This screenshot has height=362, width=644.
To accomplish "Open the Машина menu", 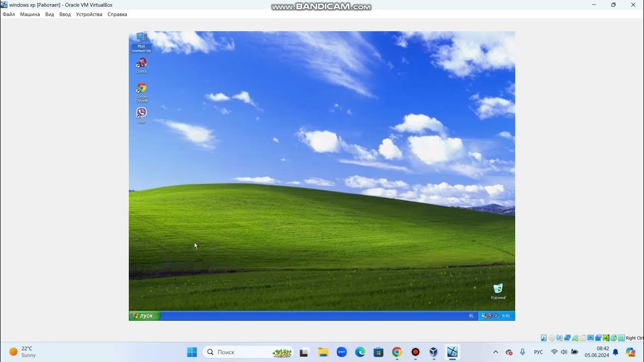I will pyautogui.click(x=30, y=14).
